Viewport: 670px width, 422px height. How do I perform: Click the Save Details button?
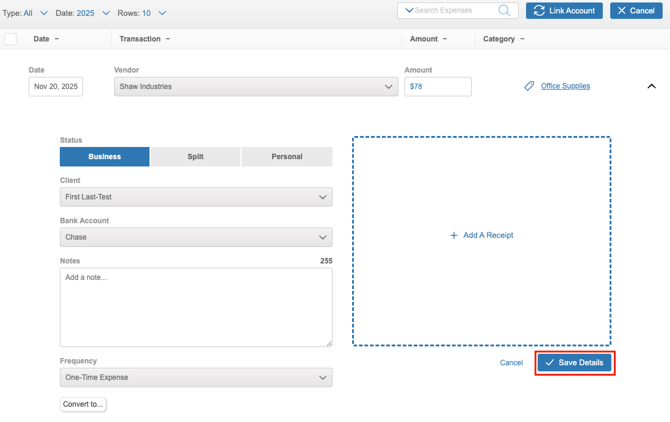574,362
